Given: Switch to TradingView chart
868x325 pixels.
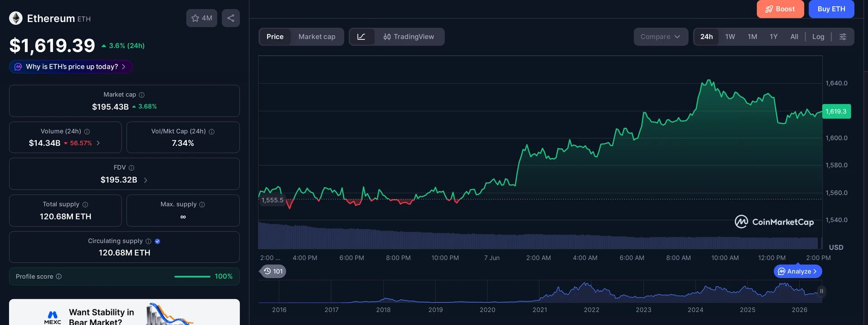Looking at the screenshot, I should pyautogui.click(x=409, y=37).
